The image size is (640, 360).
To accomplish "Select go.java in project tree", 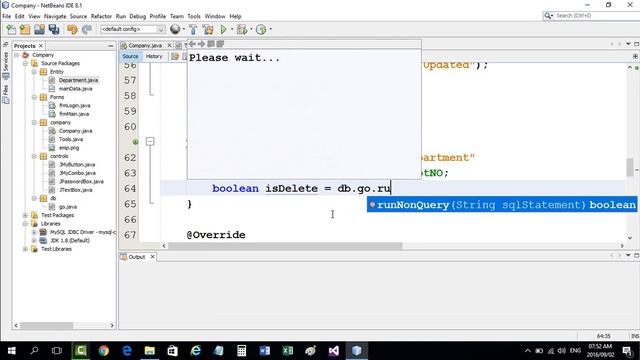I will pos(68,207).
